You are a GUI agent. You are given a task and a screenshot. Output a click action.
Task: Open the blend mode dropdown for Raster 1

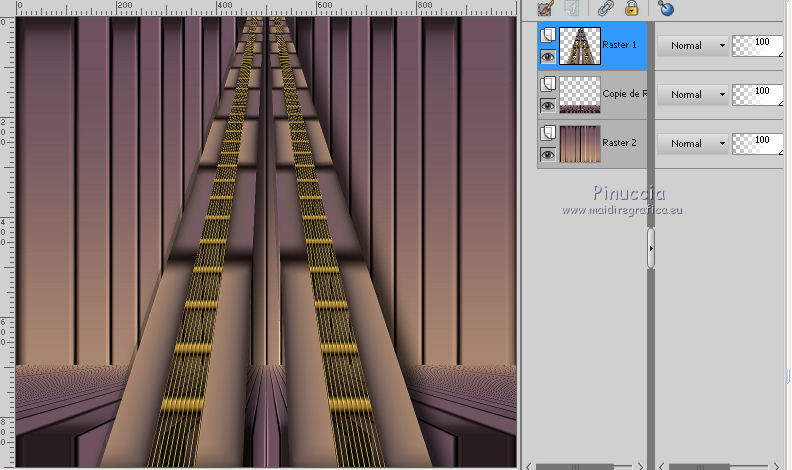692,45
